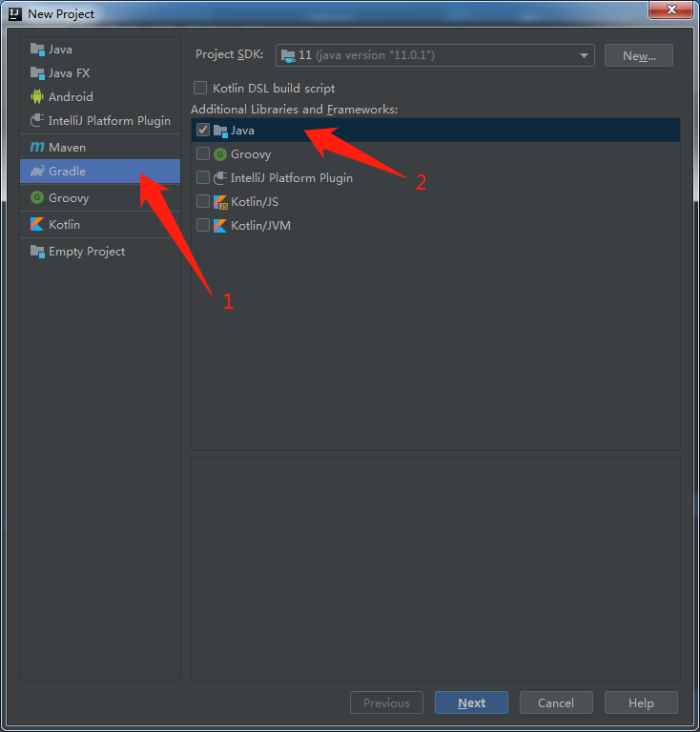Click the Groovy framework green icon
Screen dimensions: 700x732
[220, 154]
